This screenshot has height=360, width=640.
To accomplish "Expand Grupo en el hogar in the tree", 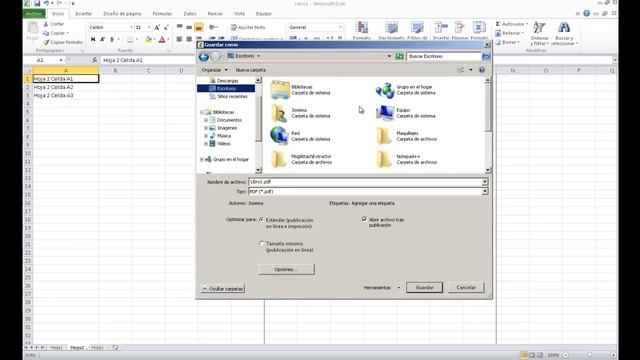I will (x=202, y=160).
